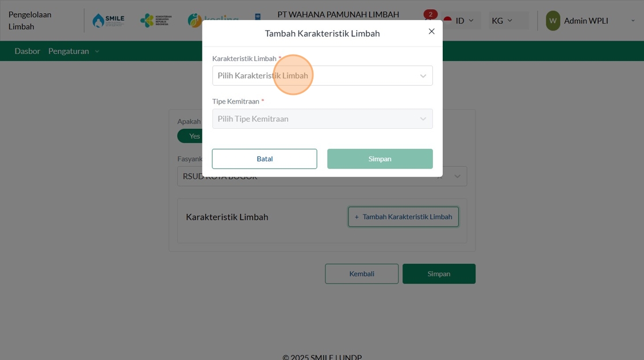The width and height of the screenshot is (644, 360).
Task: Click the Kembali button
Action: [362, 274]
